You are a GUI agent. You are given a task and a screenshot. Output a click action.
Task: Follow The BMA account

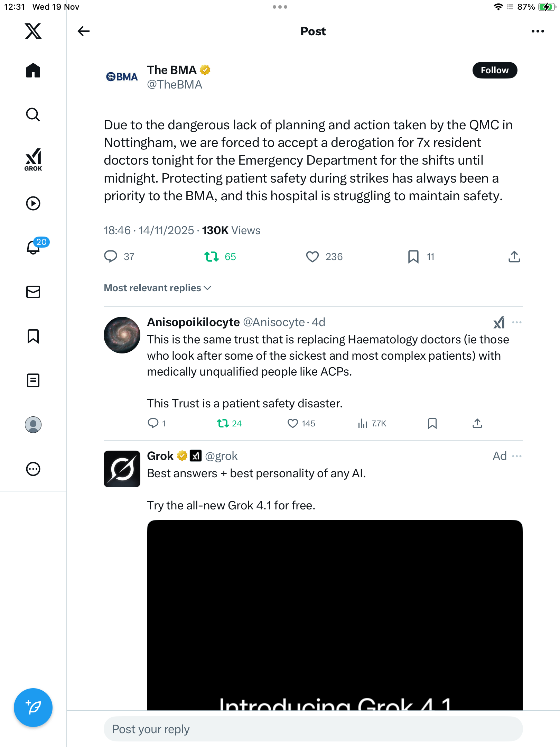[494, 70]
